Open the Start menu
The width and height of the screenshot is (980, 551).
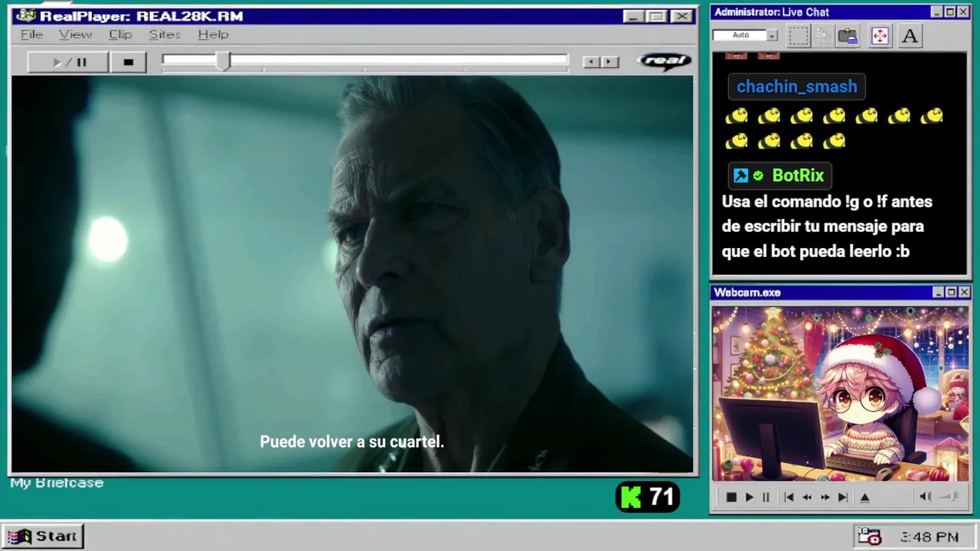click(42, 536)
